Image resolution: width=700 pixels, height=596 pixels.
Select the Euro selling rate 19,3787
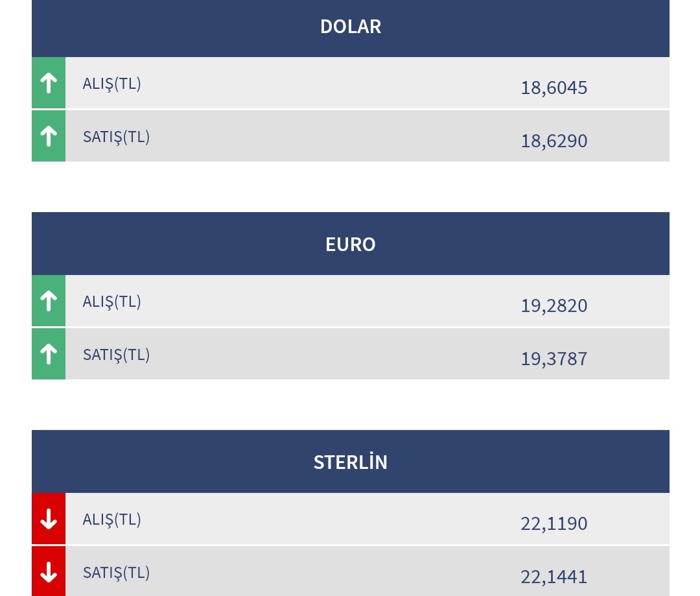coord(554,359)
